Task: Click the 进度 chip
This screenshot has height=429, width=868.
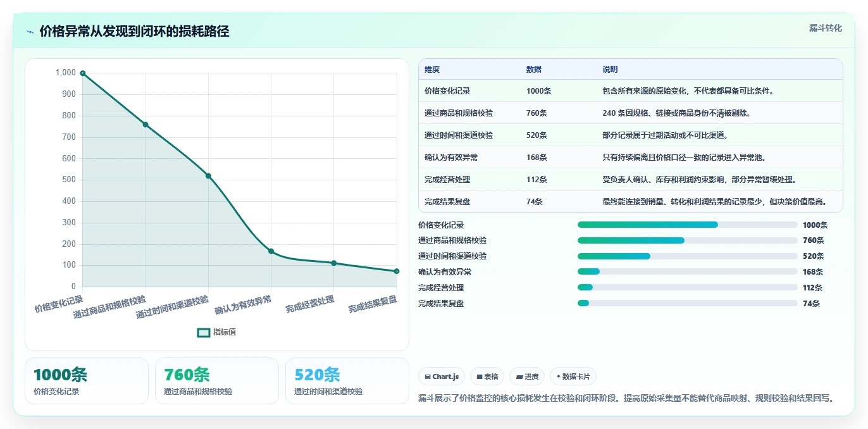Action: (x=527, y=376)
